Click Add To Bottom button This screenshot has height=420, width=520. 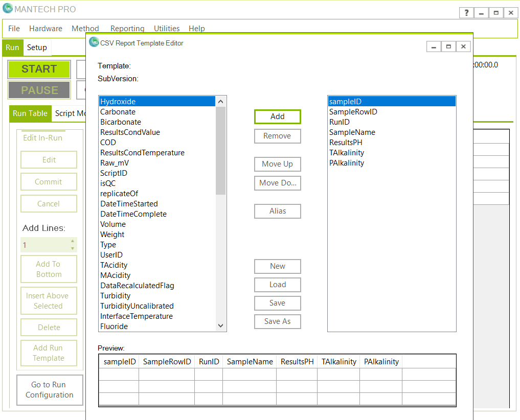tap(49, 269)
